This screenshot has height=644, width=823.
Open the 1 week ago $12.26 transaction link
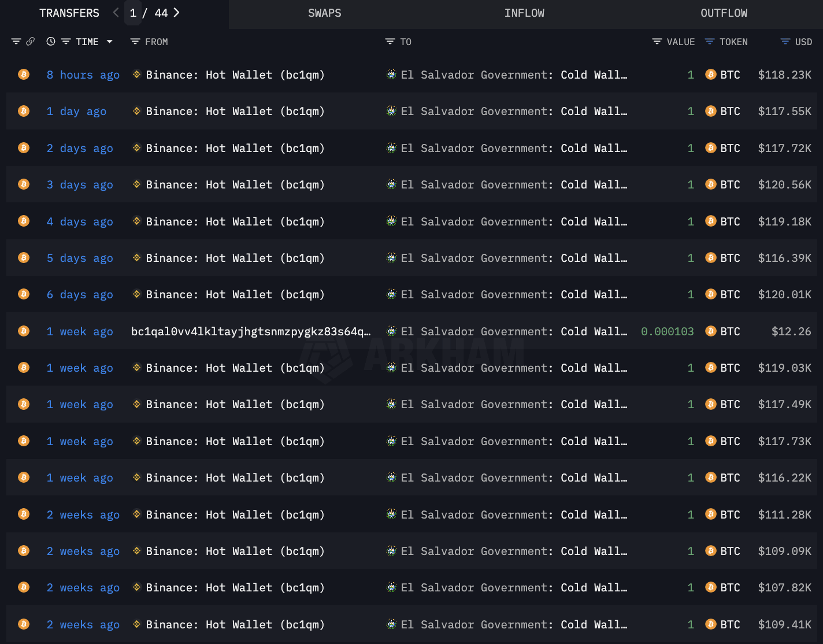coord(80,331)
